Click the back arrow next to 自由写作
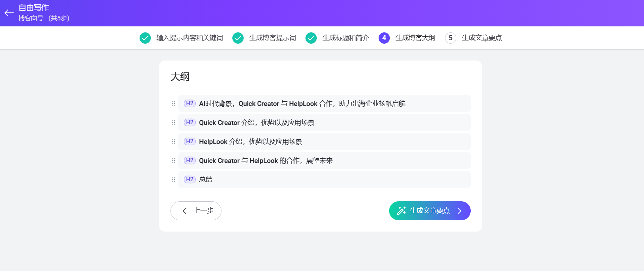644x271 pixels. (9, 13)
